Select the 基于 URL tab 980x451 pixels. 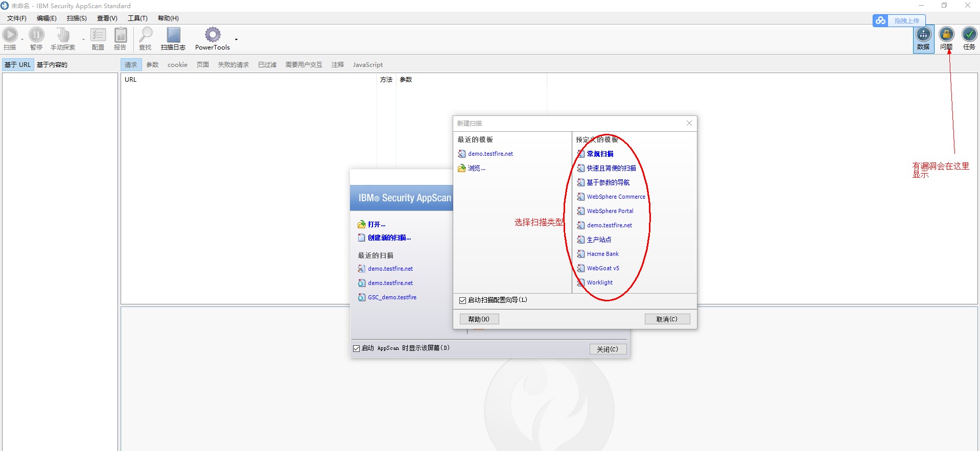18,65
